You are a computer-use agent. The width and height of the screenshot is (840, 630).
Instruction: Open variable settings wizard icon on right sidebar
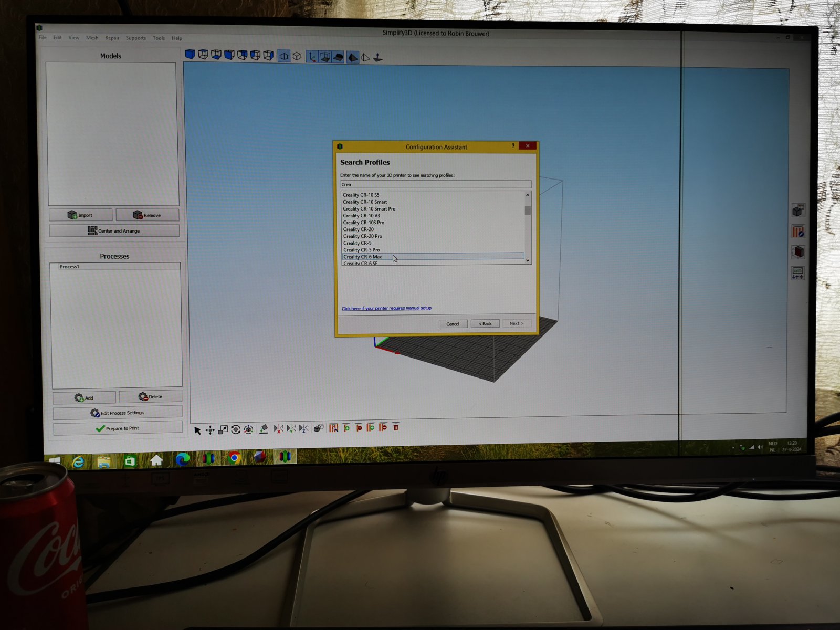click(x=798, y=273)
